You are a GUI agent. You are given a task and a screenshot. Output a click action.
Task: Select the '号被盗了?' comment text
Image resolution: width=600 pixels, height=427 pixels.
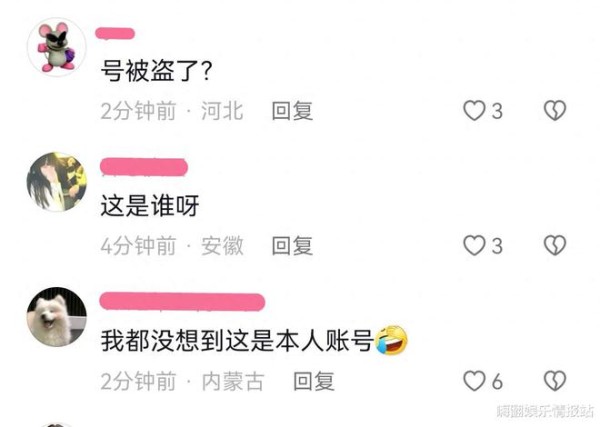click(x=156, y=71)
